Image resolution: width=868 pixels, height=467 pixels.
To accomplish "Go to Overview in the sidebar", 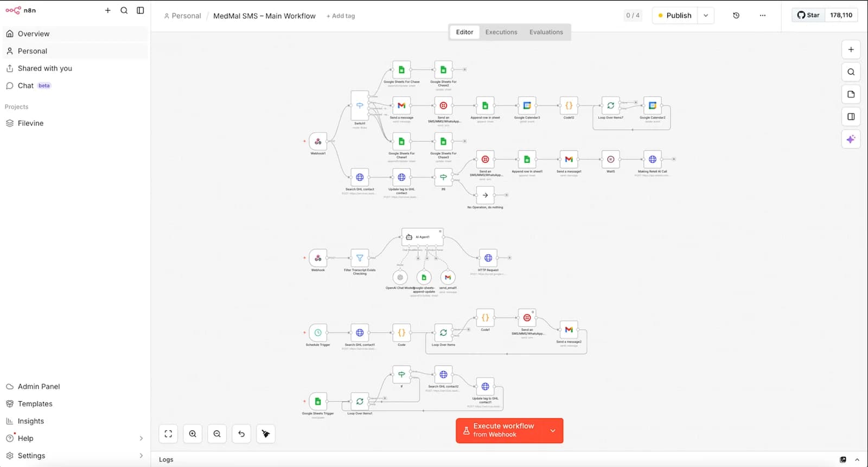I will coord(75,34).
